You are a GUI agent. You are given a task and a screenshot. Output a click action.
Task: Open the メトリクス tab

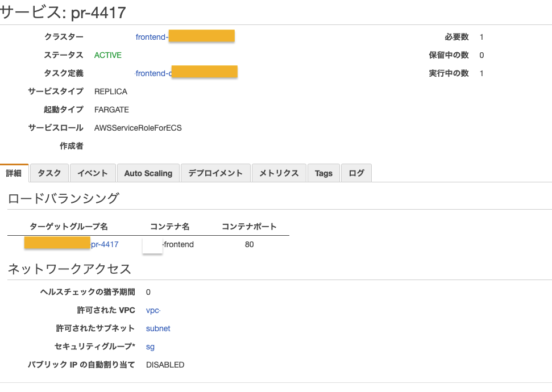coord(279,173)
